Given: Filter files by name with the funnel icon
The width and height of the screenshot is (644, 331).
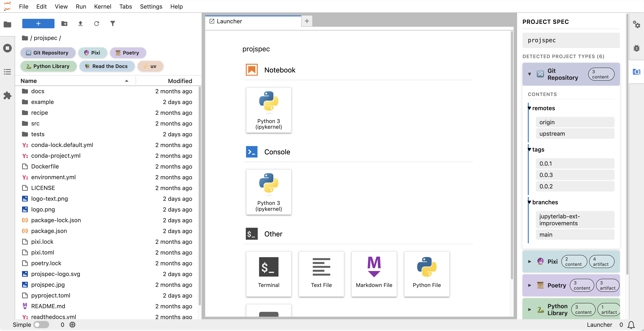Looking at the screenshot, I should pos(113,23).
